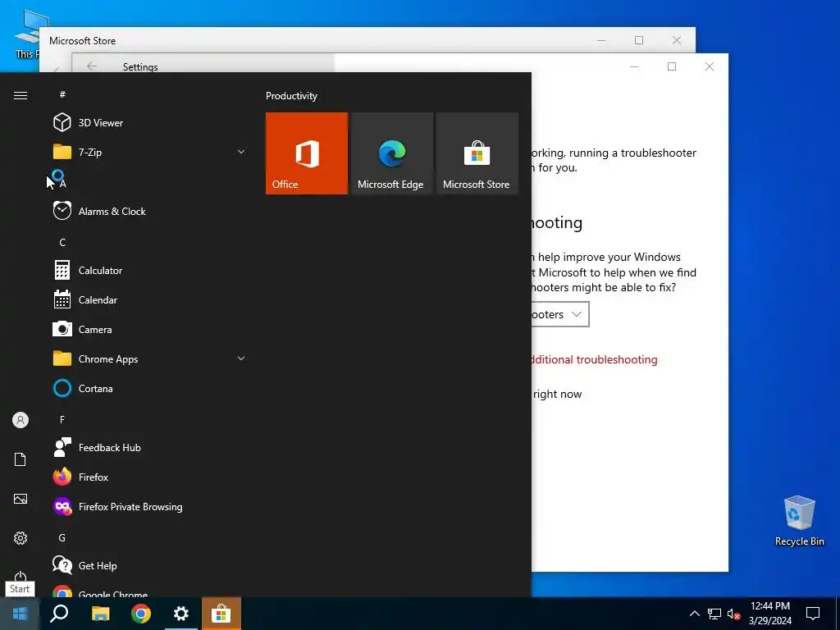
Task: Expand the Start menu hamburger button
Action: (x=21, y=95)
